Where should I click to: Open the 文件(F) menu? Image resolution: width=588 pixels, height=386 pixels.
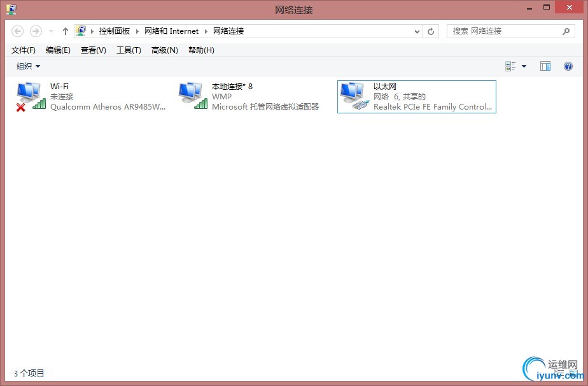point(24,50)
